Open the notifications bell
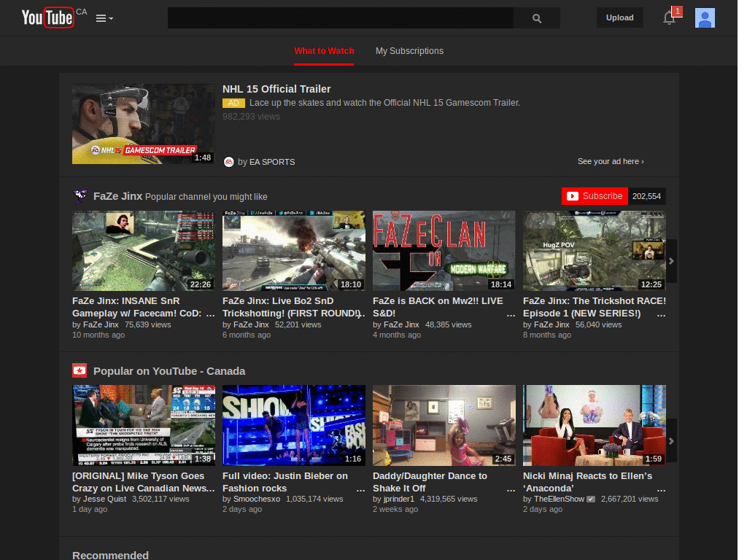747x560 pixels. tap(670, 17)
